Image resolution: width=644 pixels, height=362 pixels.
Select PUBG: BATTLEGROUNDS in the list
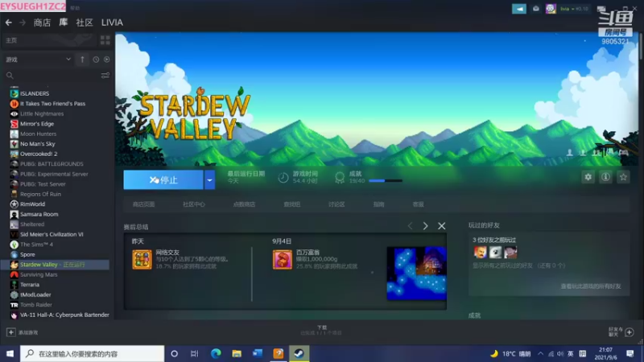[x=52, y=164]
